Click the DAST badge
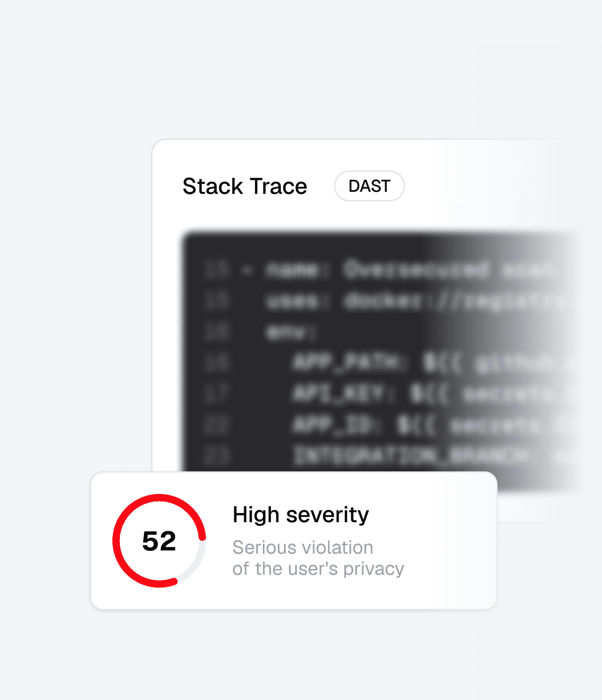The image size is (602, 700). pyautogui.click(x=369, y=186)
